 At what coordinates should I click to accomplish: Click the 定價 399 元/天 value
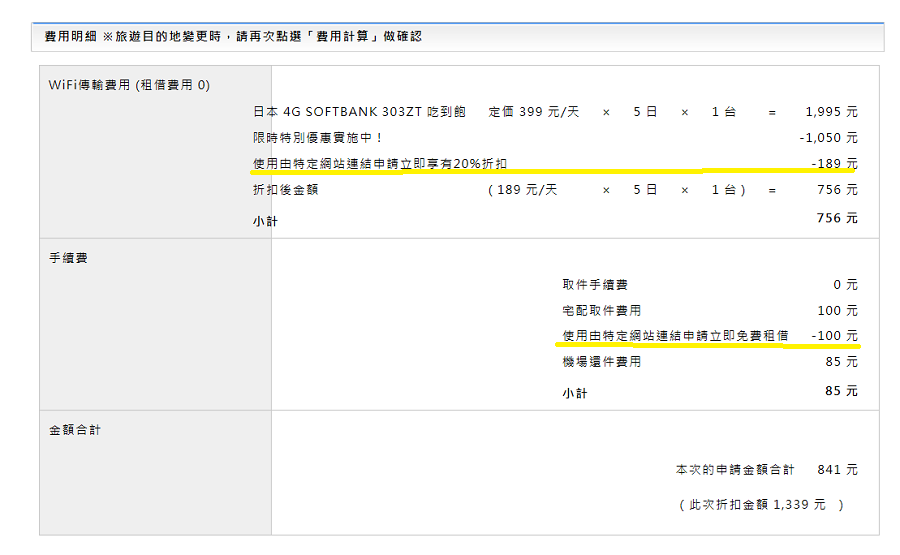(534, 111)
